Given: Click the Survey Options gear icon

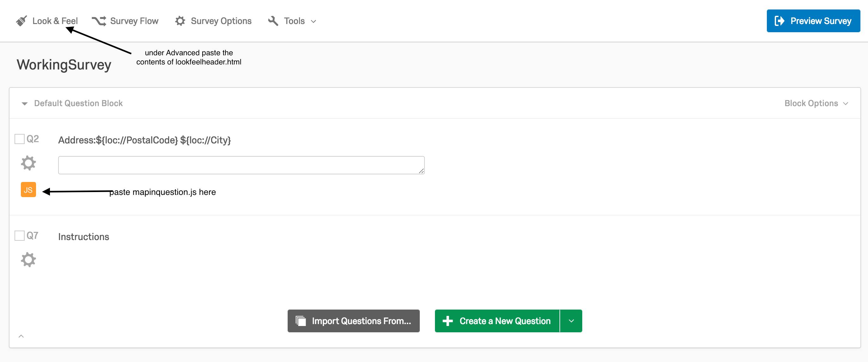Looking at the screenshot, I should pos(180,21).
